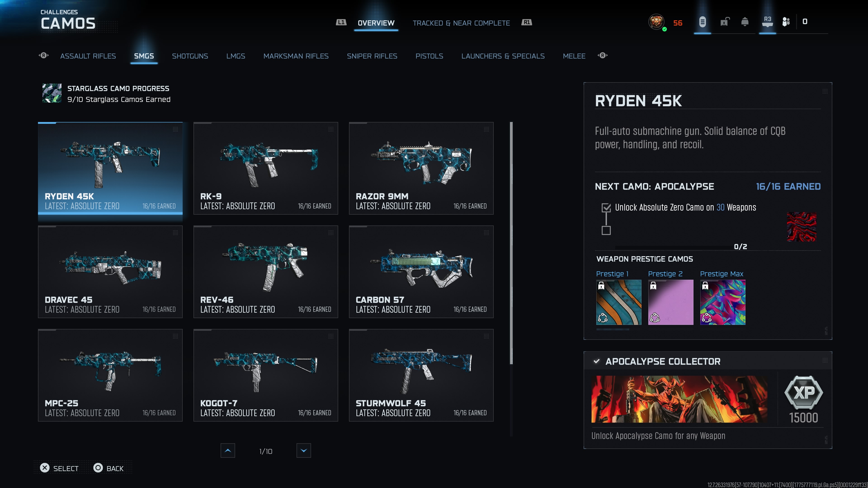Click the tracking icon on Prestige 1 camo
This screenshot has height=488, width=868.
602,318
